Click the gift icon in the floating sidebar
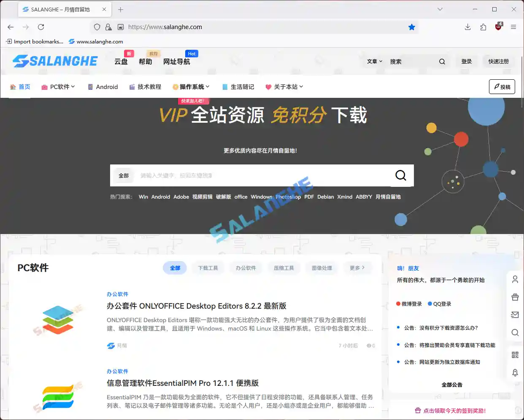Image resolution: width=524 pixels, height=420 pixels. [515, 297]
